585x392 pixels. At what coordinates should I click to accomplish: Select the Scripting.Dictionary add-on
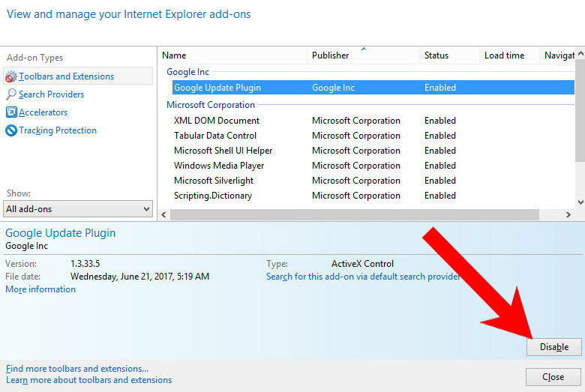click(213, 196)
